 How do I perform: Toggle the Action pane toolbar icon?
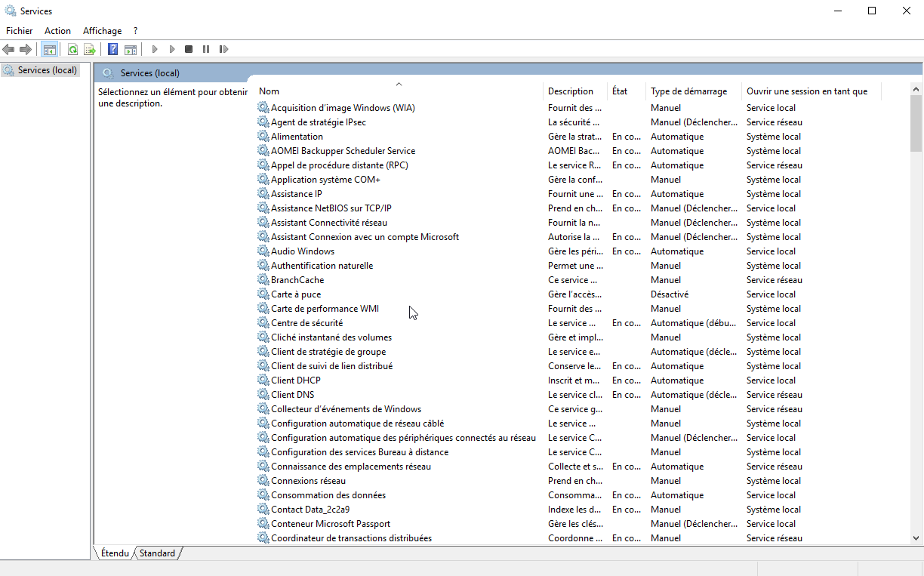click(x=130, y=50)
